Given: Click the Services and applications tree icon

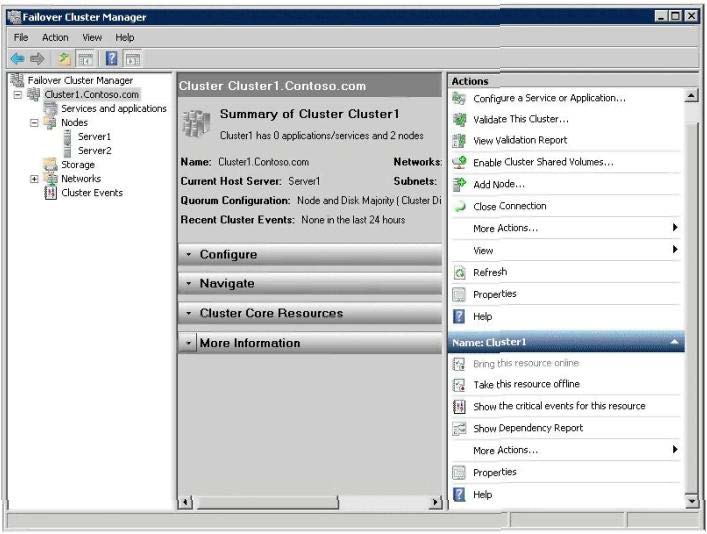Looking at the screenshot, I should (x=50, y=109).
